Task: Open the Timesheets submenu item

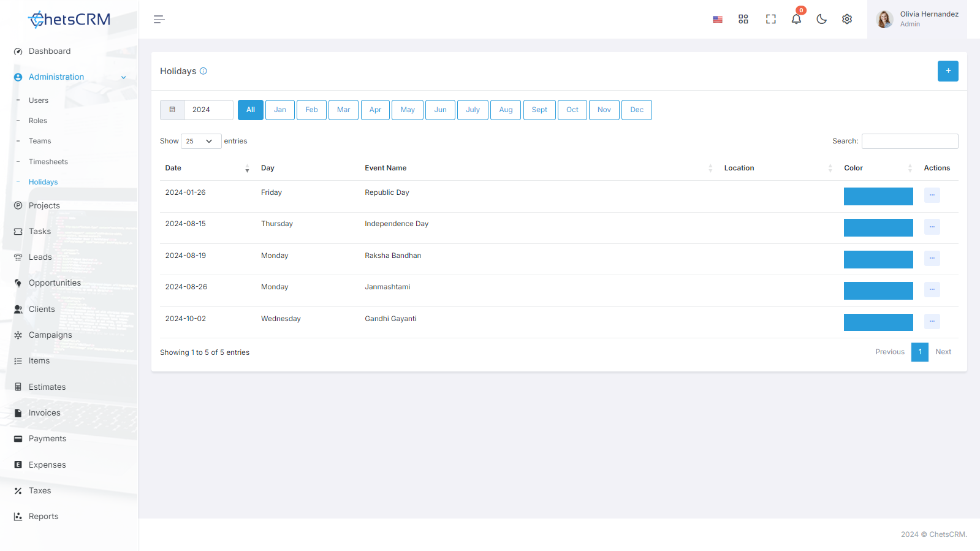Action: 48,162
